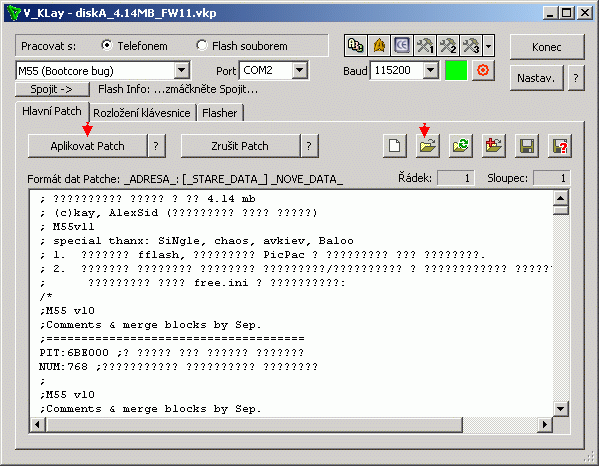
Task: Expand the Baud rate 115200 dropdown
Action: coord(430,70)
